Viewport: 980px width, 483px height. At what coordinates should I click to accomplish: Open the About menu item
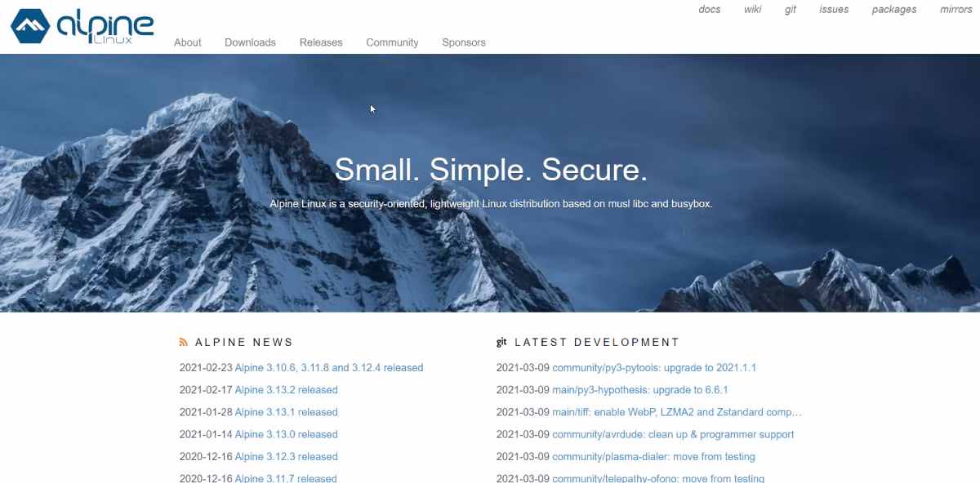pos(188,42)
